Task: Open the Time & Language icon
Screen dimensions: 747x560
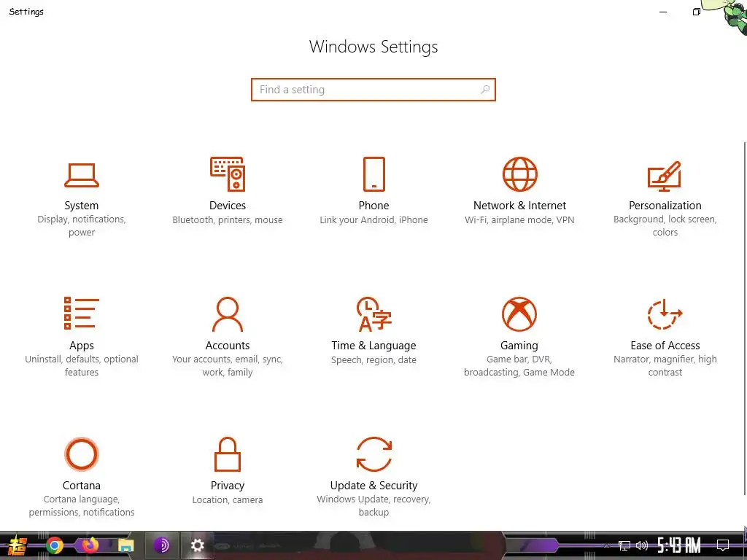Action: coord(374,314)
